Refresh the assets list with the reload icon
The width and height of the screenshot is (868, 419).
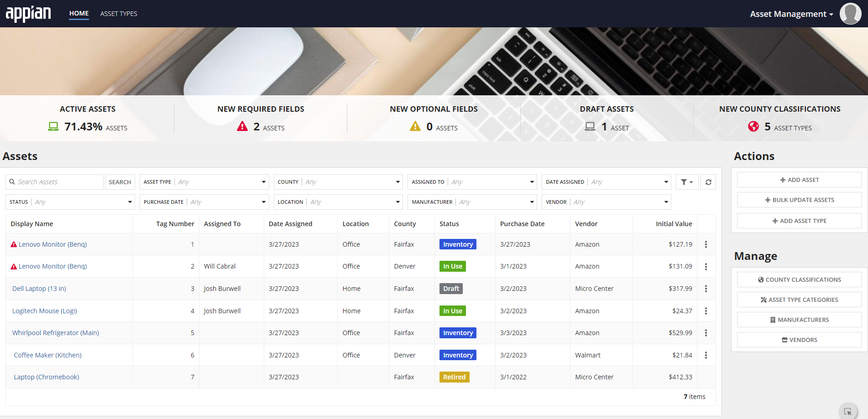[x=708, y=181]
